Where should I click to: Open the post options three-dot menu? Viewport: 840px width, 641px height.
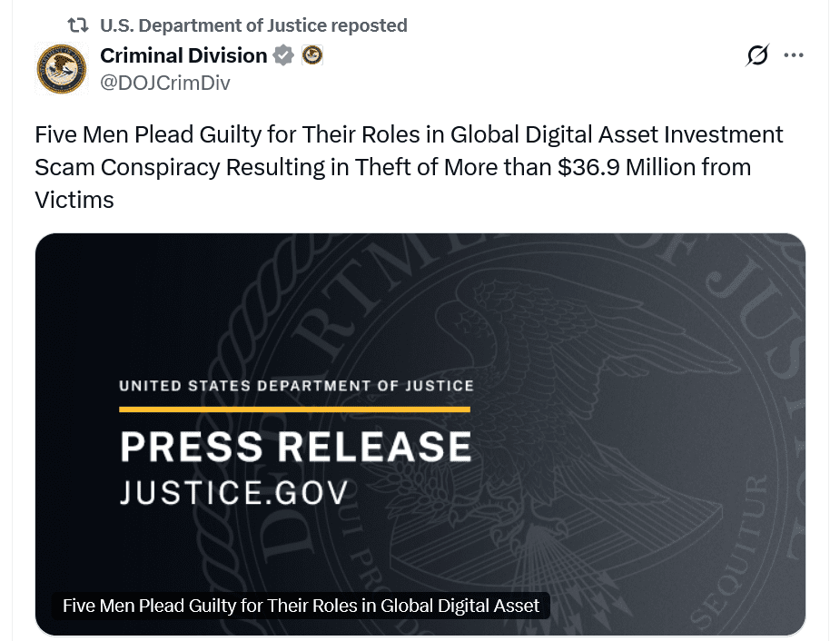794,54
